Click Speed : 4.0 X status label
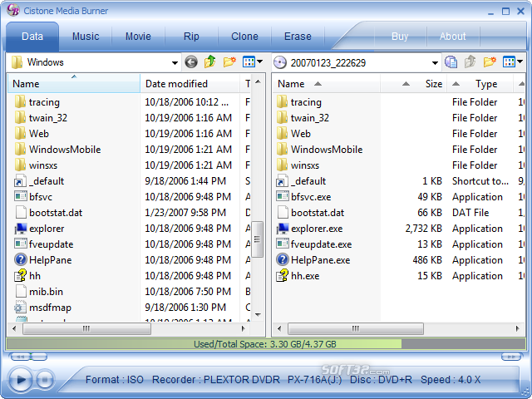Screen dimensions: 532x399 (x=451, y=379)
